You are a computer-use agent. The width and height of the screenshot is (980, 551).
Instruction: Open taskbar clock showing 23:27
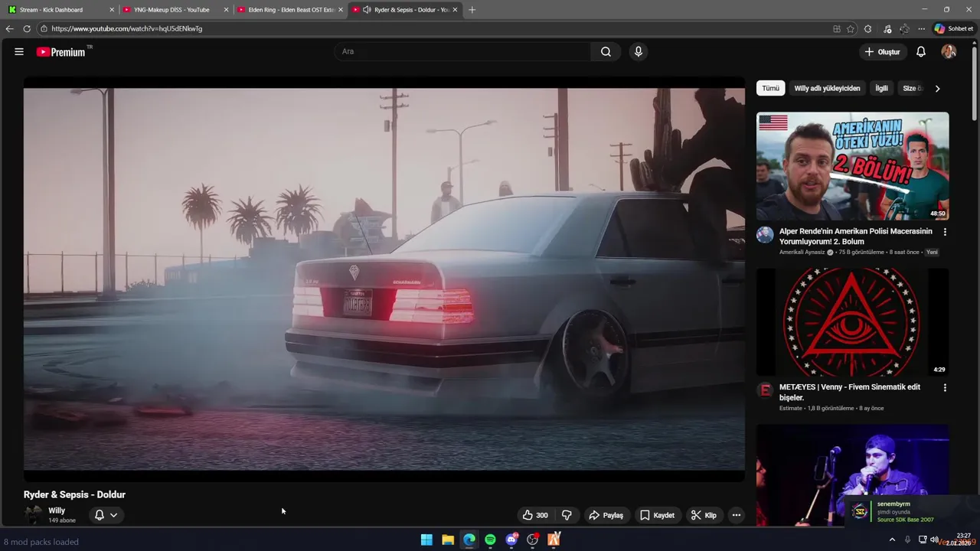pyautogui.click(x=960, y=540)
